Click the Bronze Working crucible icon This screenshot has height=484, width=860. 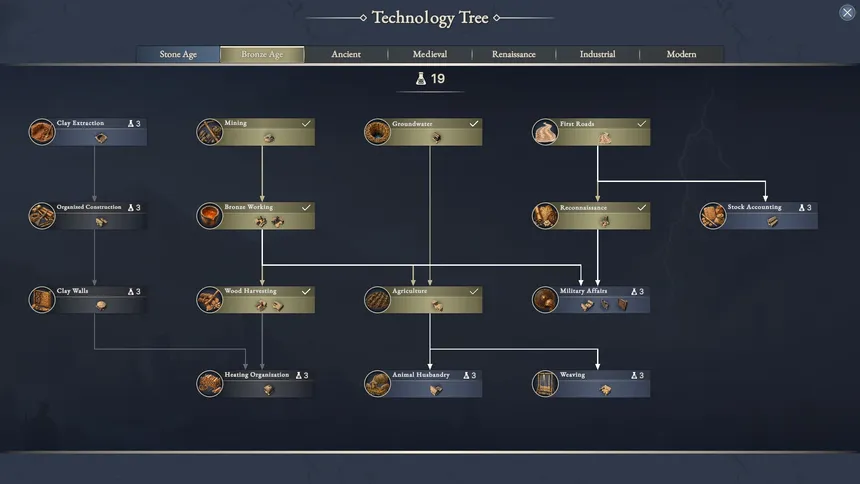[x=210, y=216]
